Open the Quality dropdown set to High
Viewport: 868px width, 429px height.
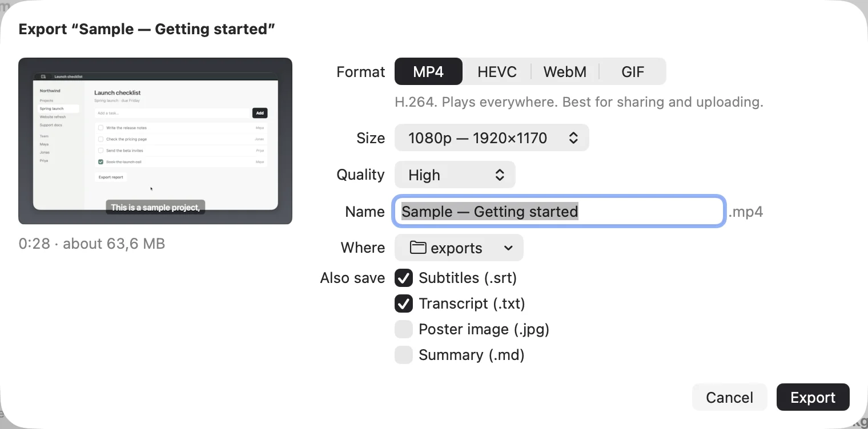tap(455, 175)
